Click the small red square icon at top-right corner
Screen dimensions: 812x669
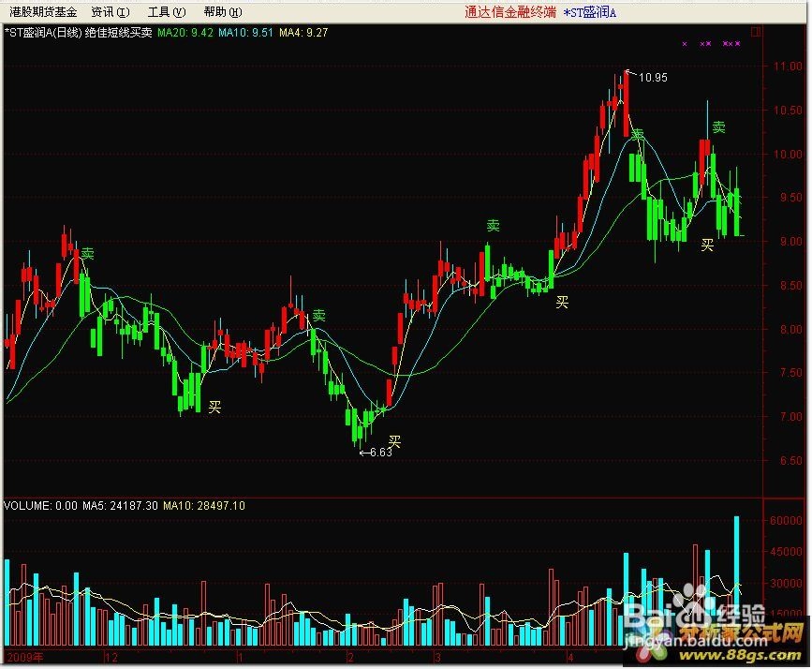[x=757, y=31]
